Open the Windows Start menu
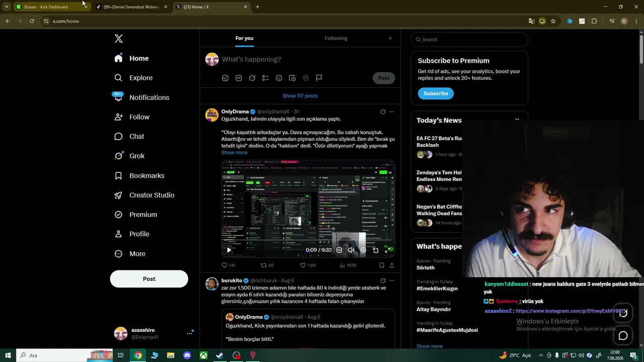The height and width of the screenshot is (362, 644). [x=7, y=355]
